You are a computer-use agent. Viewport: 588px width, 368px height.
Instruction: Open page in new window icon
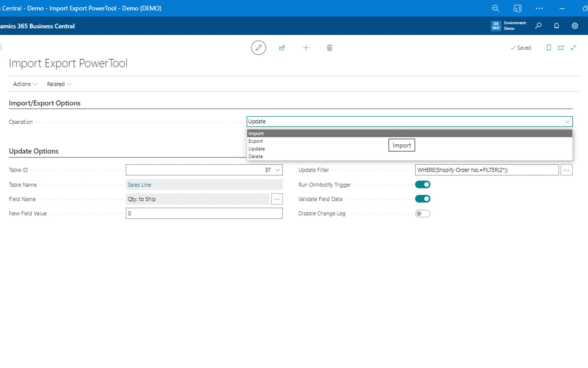coord(561,48)
